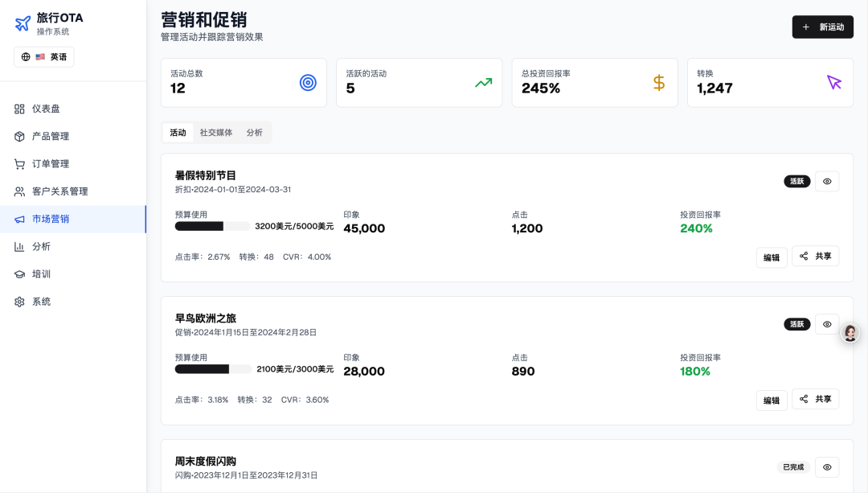The image size is (868, 493).
Task: Click the 新运动 new campaign button
Action: click(x=822, y=27)
